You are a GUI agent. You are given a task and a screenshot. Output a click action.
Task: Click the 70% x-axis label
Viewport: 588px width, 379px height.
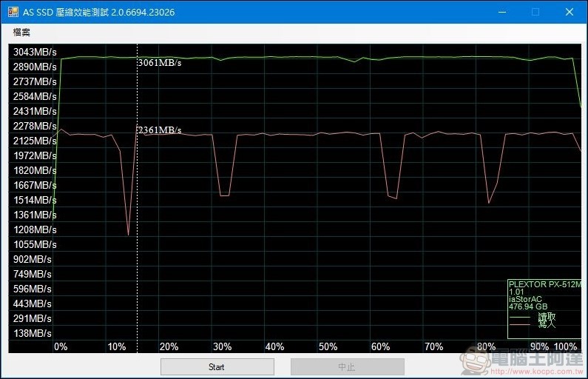pyautogui.click(x=434, y=346)
